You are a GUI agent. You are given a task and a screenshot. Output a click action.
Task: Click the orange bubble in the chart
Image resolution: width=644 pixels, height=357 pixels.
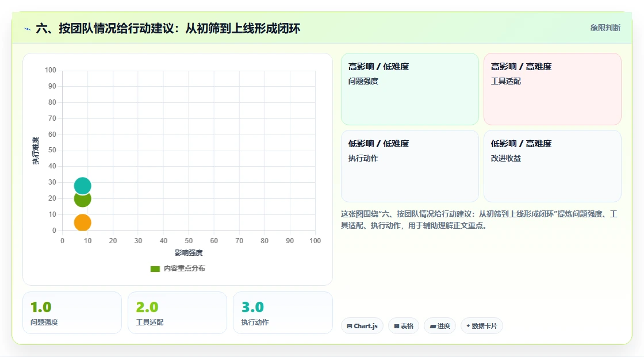pos(83,222)
